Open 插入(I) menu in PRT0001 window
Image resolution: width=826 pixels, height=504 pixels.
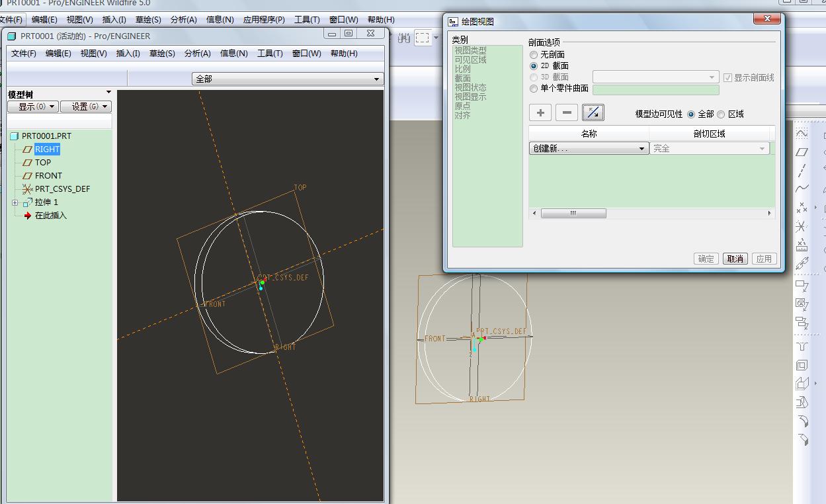click(128, 54)
